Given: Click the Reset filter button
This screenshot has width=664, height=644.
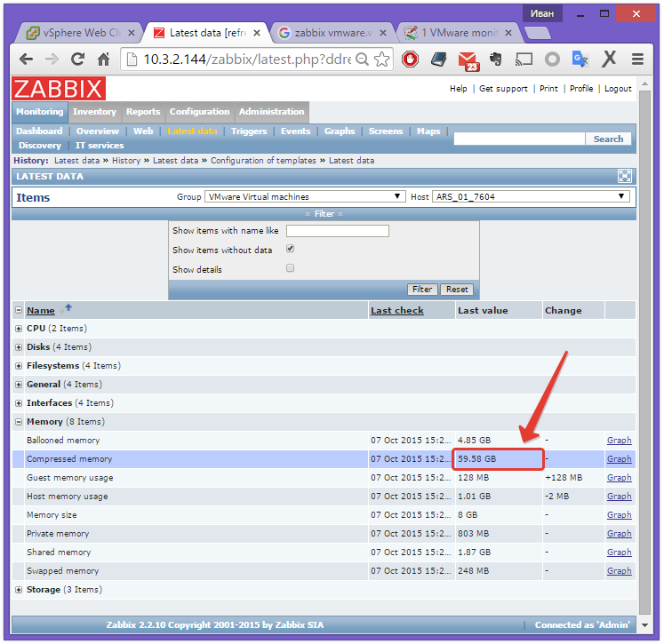Looking at the screenshot, I should pos(457,290).
